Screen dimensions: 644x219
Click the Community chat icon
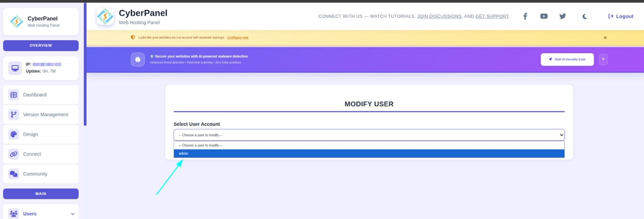pyautogui.click(x=14, y=174)
